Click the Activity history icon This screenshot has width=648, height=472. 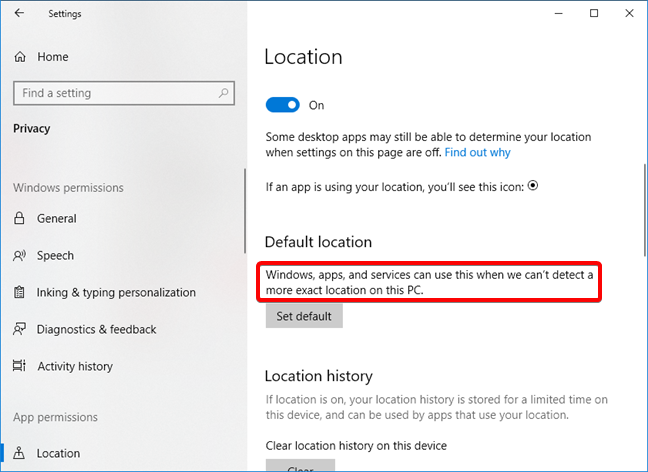19,366
